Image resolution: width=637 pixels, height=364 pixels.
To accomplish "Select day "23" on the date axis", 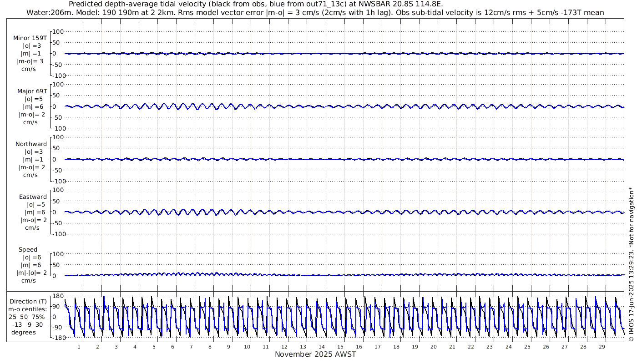I will point(490,347).
